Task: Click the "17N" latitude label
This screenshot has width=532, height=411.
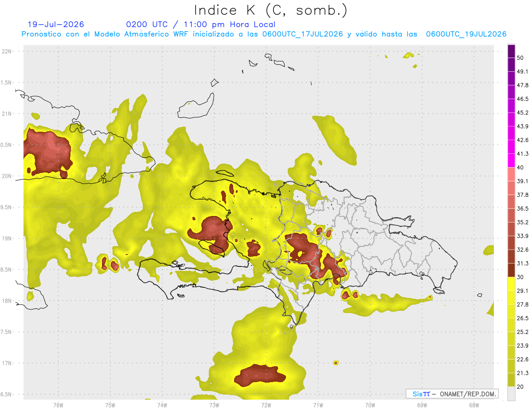Action: click(x=7, y=363)
